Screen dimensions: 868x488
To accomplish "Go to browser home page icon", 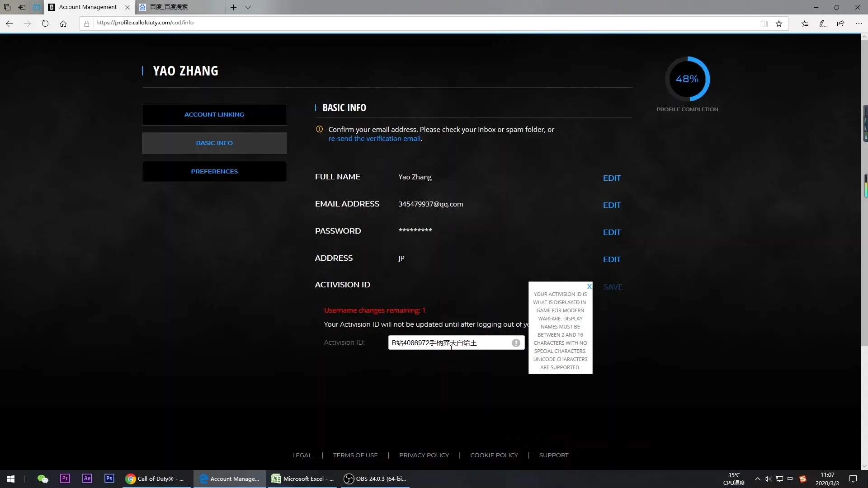I will pyautogui.click(x=63, y=23).
